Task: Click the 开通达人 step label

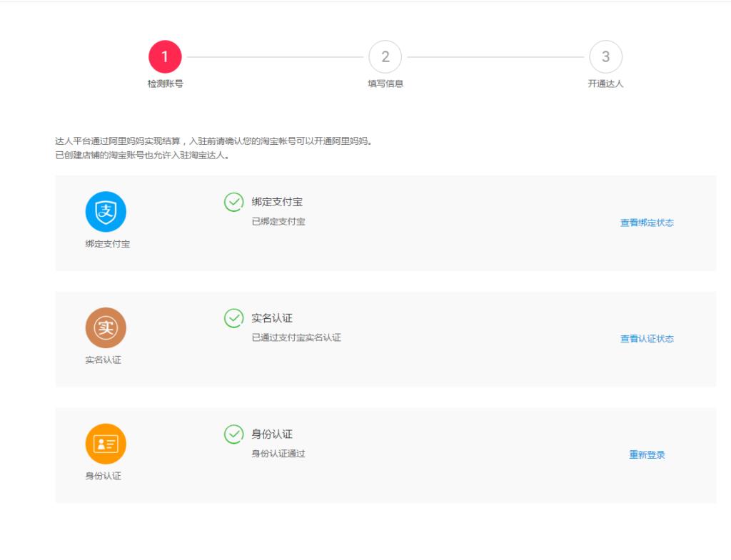Action: click(605, 84)
